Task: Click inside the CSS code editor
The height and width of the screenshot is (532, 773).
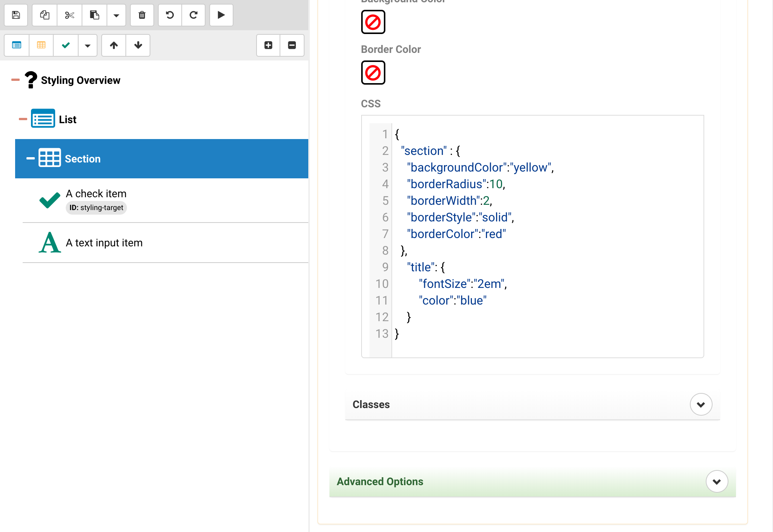Action: tap(548, 234)
